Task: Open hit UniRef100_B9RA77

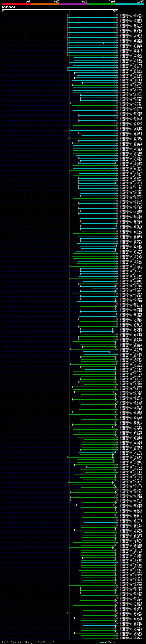Action: (x=131, y=25)
